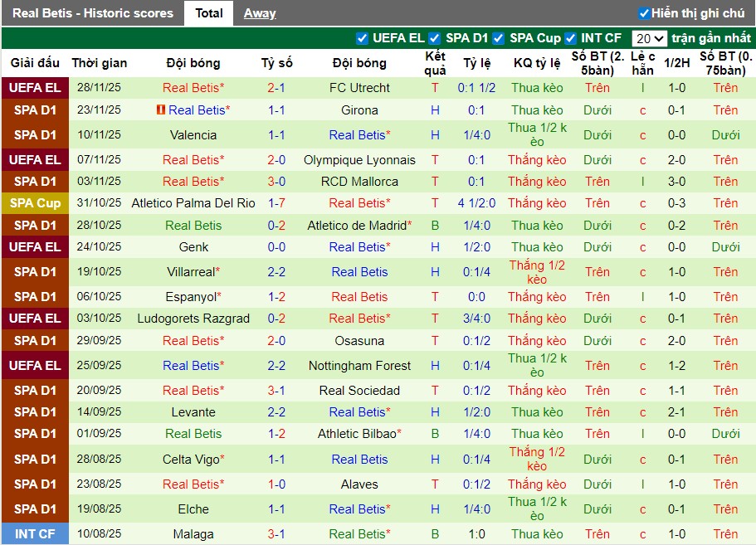Uncheck the INT CF filter
756x545 pixels.
pyautogui.click(x=570, y=37)
